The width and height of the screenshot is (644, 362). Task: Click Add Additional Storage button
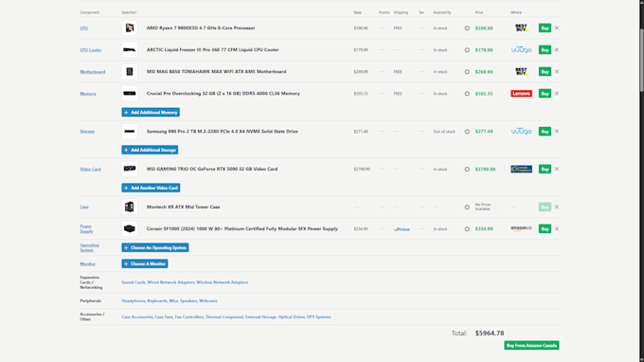[x=150, y=150]
